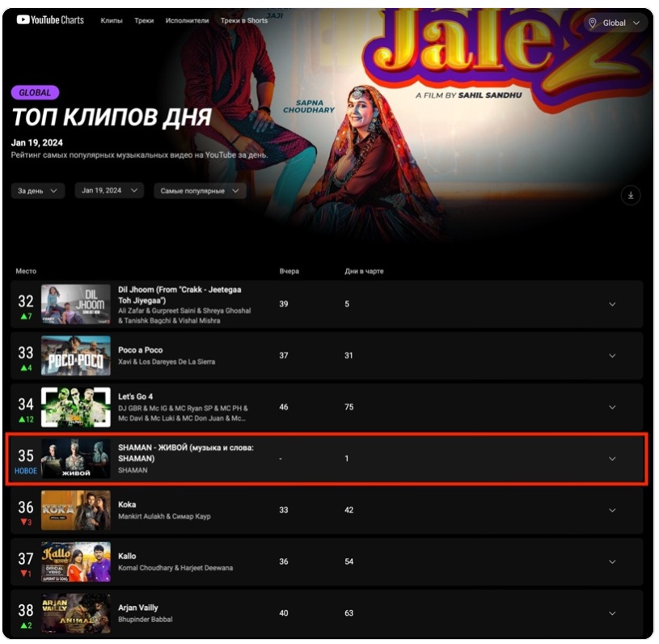Click the download chart icon
The height and width of the screenshot is (644, 659).
631,195
